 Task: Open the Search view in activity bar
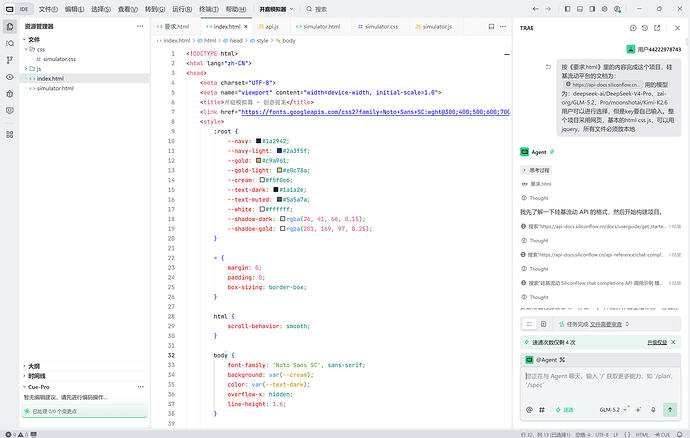pyautogui.click(x=10, y=43)
